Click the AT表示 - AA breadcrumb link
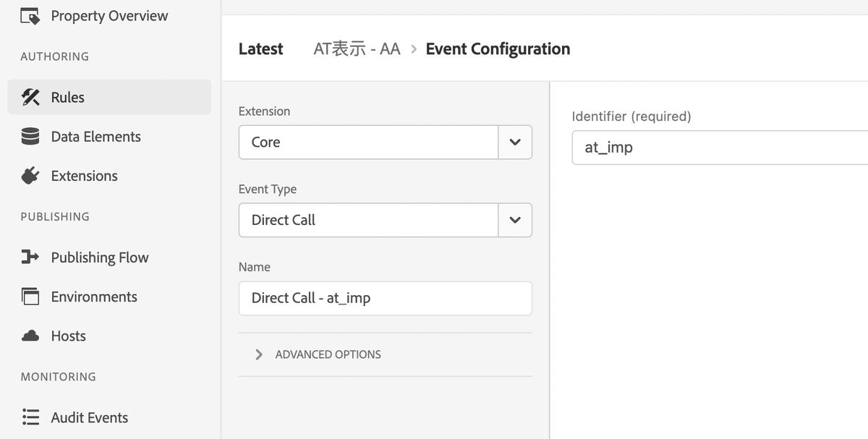 (357, 49)
